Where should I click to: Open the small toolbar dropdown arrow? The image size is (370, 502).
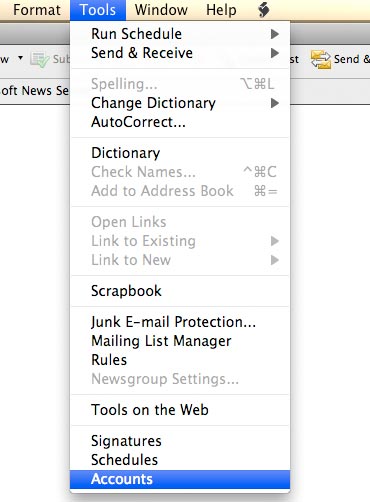click(x=20, y=58)
